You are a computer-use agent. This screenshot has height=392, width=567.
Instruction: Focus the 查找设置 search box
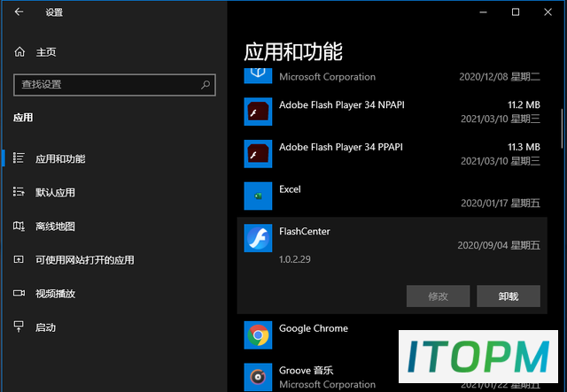pyautogui.click(x=114, y=85)
